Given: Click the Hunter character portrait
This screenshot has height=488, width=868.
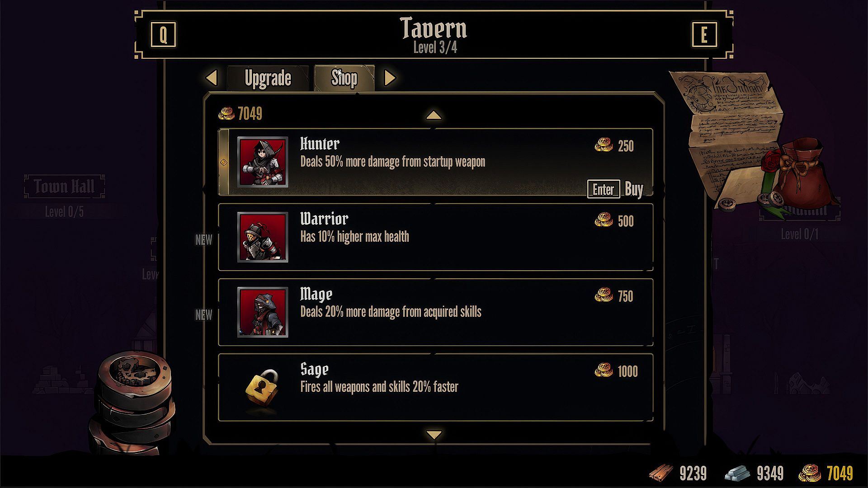Looking at the screenshot, I should click(262, 162).
